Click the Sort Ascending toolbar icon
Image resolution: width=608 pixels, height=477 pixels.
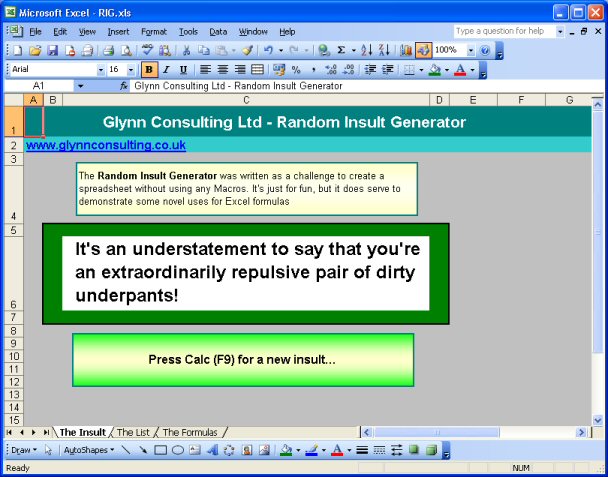[x=367, y=50]
